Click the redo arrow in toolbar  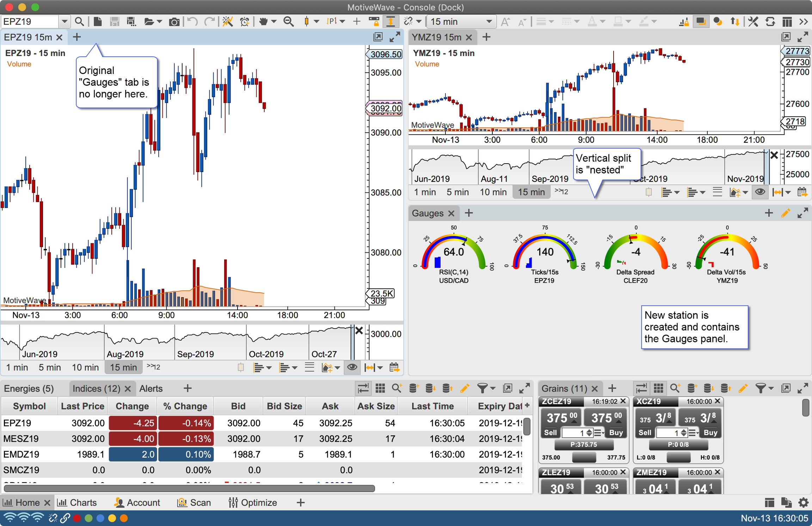point(209,22)
